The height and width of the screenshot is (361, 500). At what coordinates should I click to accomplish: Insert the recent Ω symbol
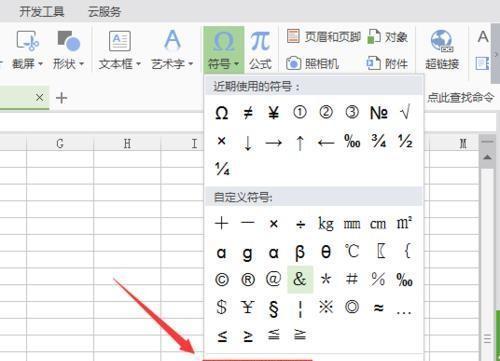pyautogui.click(x=222, y=113)
